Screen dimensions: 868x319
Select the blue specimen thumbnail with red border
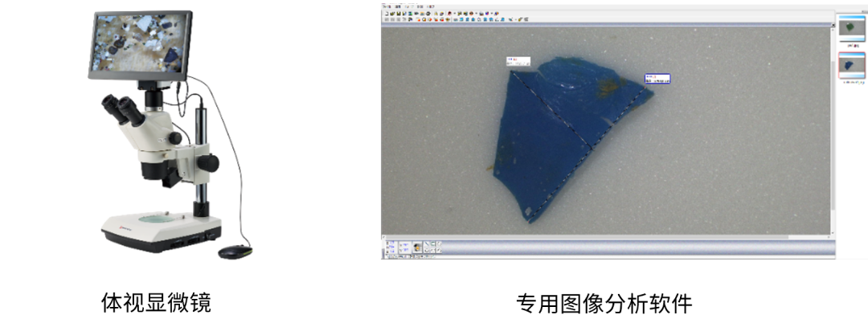tap(851, 65)
